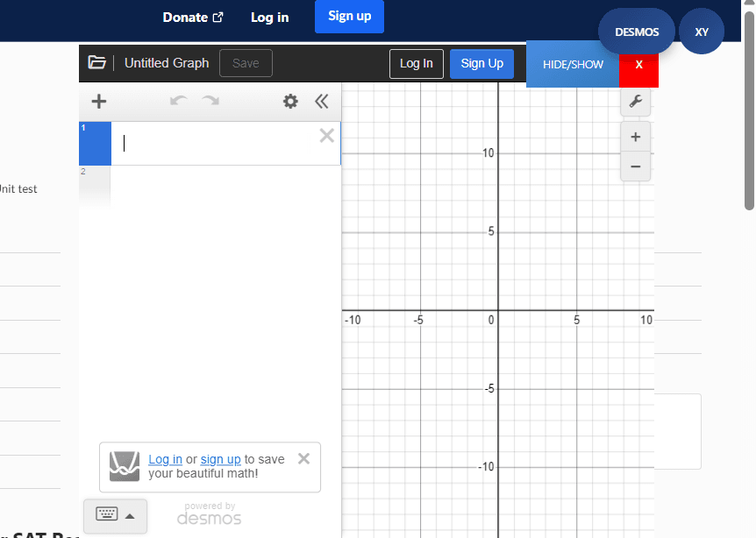Viewport: 756px width, 538px height.
Task: Open graph settings with the wrench icon
Action: point(635,101)
